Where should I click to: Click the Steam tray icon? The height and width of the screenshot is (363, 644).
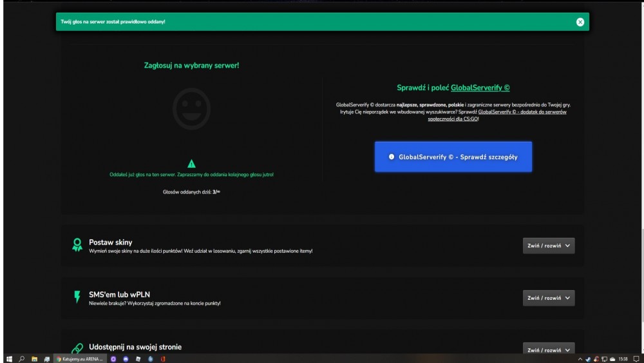(588, 359)
